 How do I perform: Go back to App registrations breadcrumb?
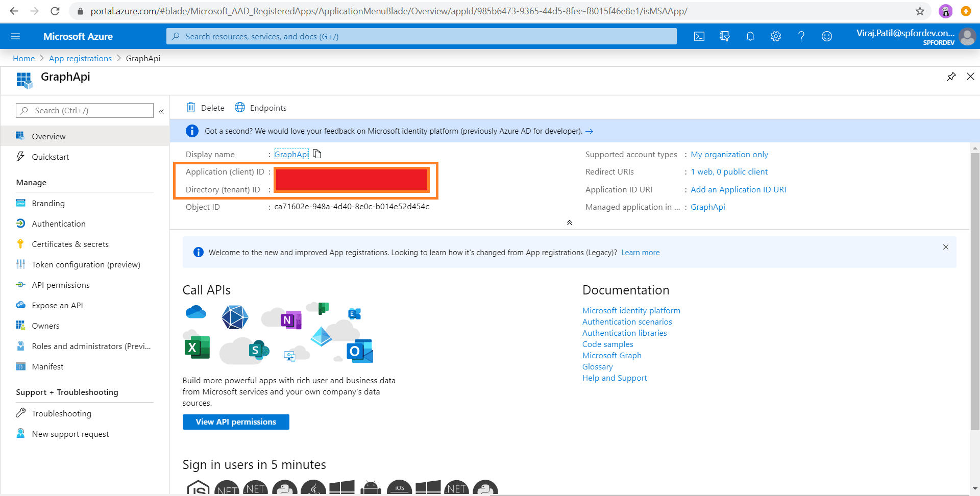click(x=80, y=58)
